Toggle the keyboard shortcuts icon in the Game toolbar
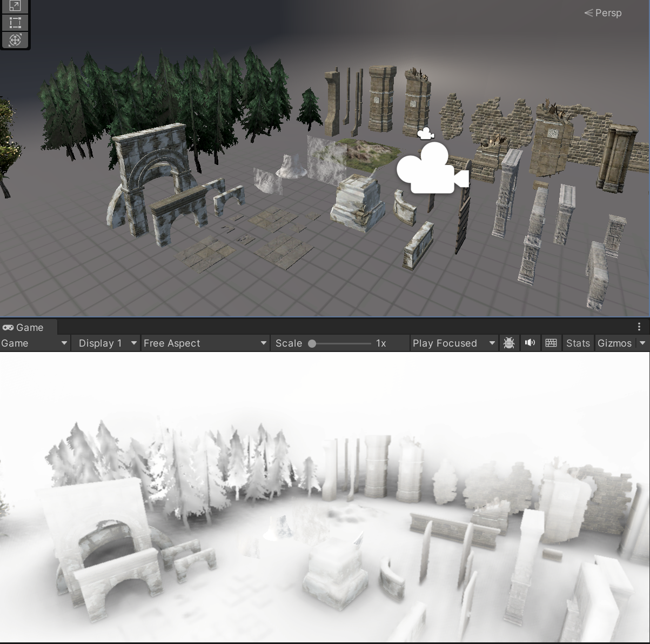 click(x=551, y=343)
